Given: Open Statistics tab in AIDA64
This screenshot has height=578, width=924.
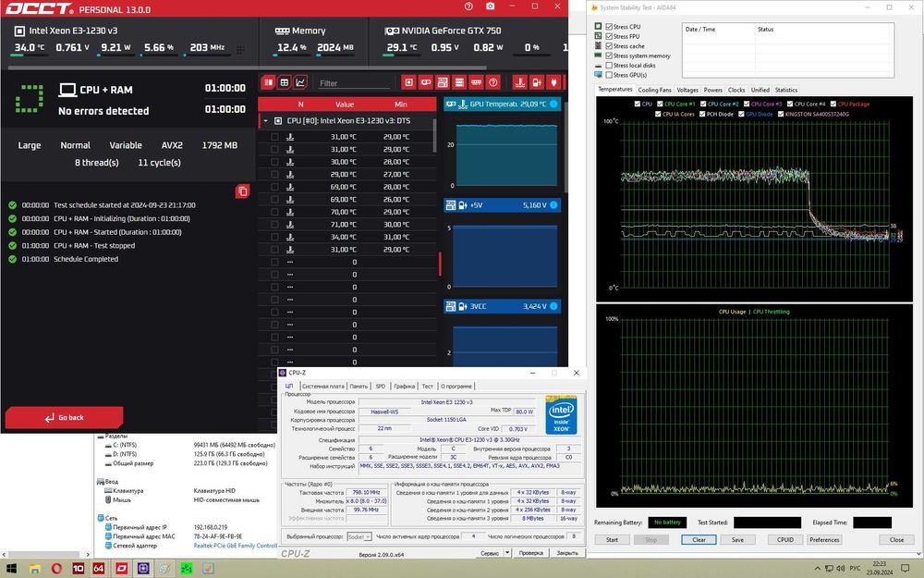Looking at the screenshot, I should click(x=785, y=90).
